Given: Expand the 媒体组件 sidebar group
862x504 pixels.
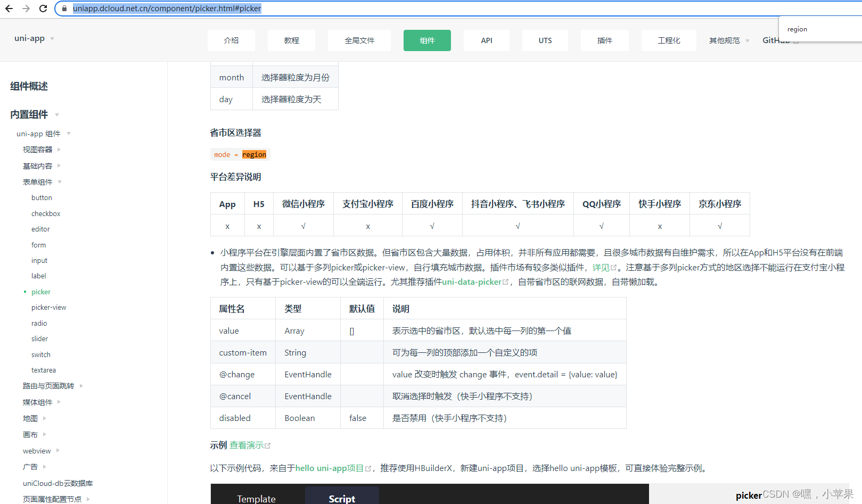Looking at the screenshot, I should [42, 402].
